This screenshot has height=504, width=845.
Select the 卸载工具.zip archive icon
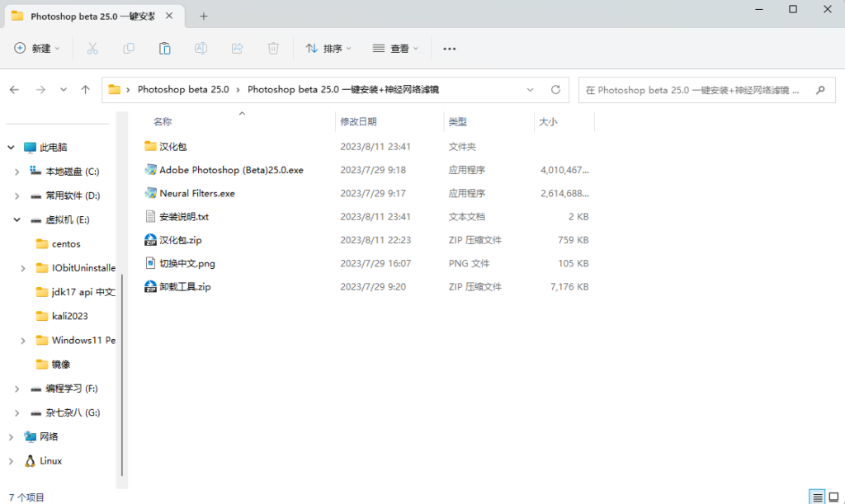click(x=150, y=286)
